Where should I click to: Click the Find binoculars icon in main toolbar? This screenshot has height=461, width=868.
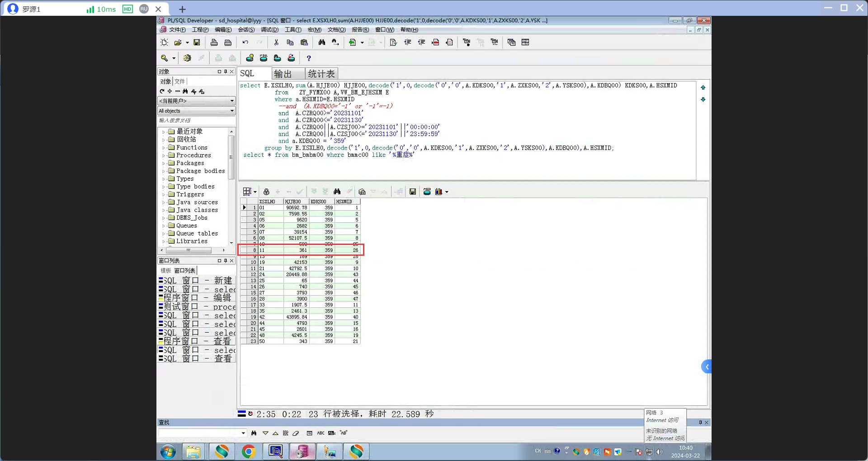point(322,42)
